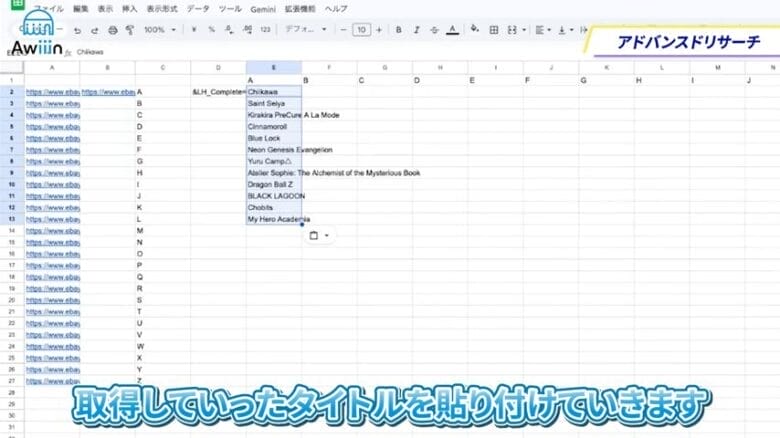Open the eBay link in cell B2

coord(108,92)
